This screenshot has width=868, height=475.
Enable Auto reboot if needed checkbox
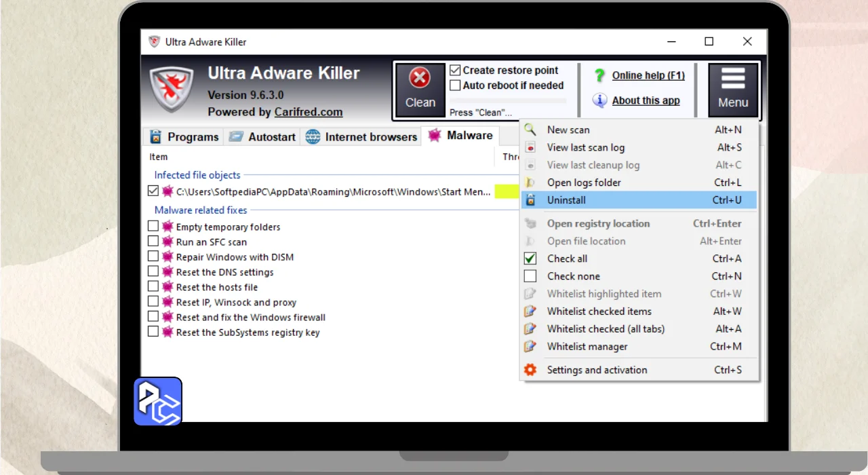pyautogui.click(x=455, y=85)
